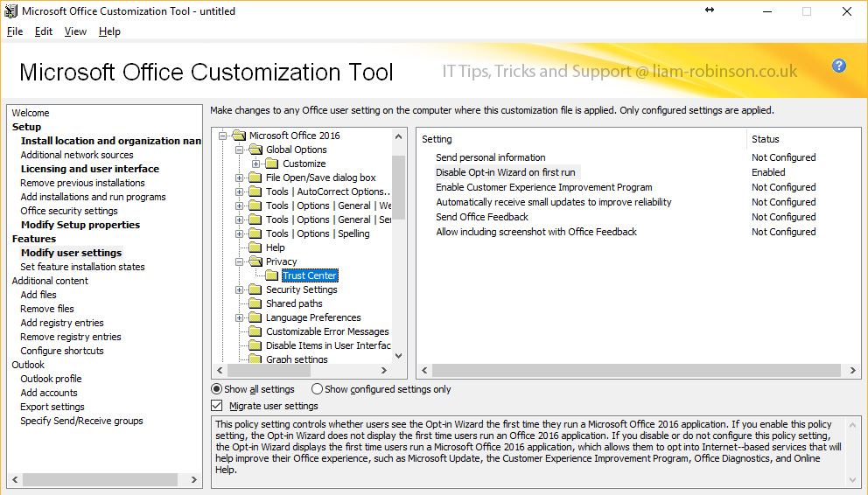Click the settings list horizontal scrollbar thumb
This screenshot has height=495, width=868.
tap(637, 370)
